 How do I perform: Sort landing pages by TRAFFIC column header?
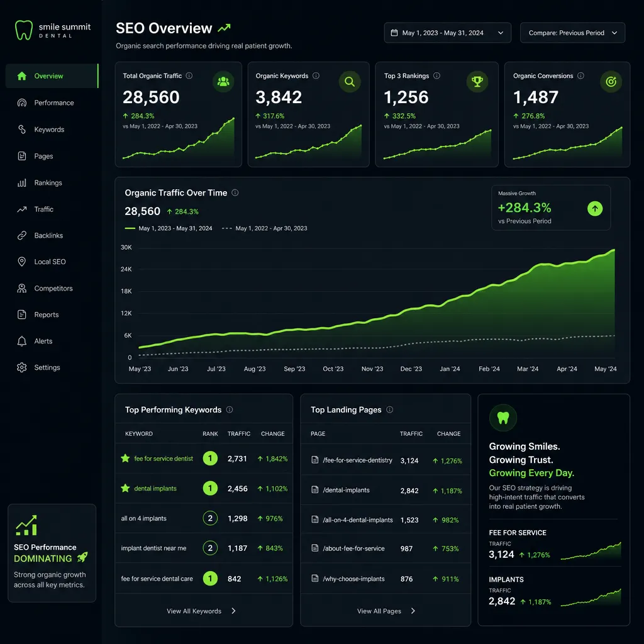pyautogui.click(x=411, y=434)
